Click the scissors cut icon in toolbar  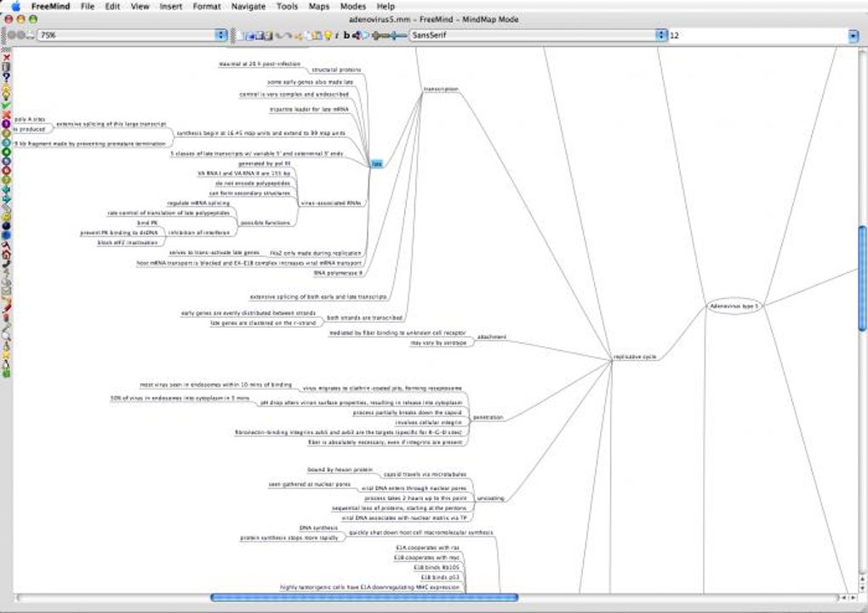pyautogui.click(x=299, y=36)
